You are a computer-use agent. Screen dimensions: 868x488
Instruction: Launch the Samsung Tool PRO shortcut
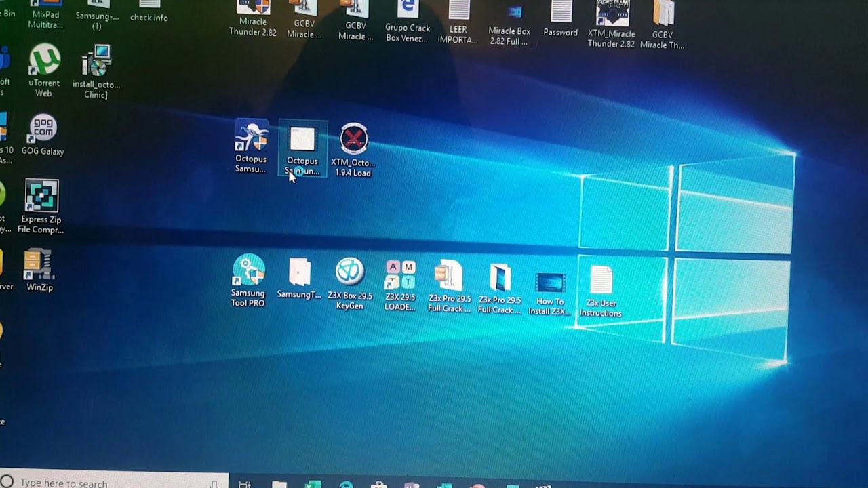click(x=248, y=281)
